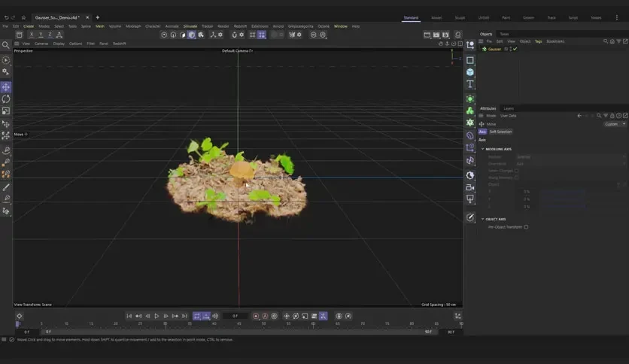This screenshot has height=364, width=629.
Task: Click the record active objects button
Action: tap(256, 316)
